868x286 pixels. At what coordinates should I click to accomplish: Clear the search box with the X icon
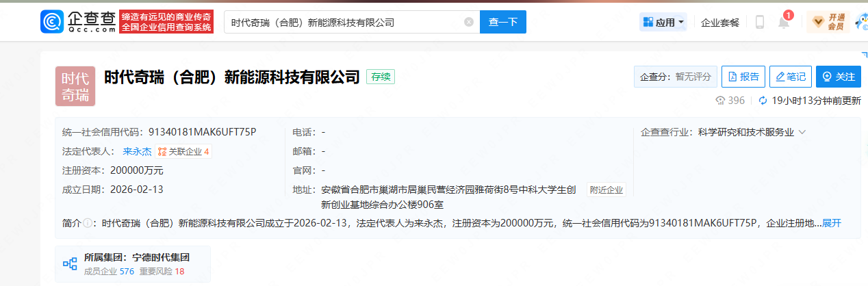point(468,22)
